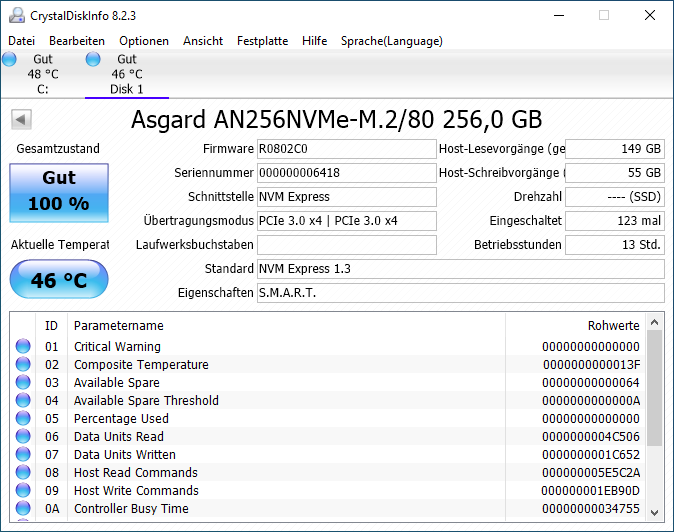Click the Seriennummer field value
This screenshot has height=532, width=674.
point(347,173)
